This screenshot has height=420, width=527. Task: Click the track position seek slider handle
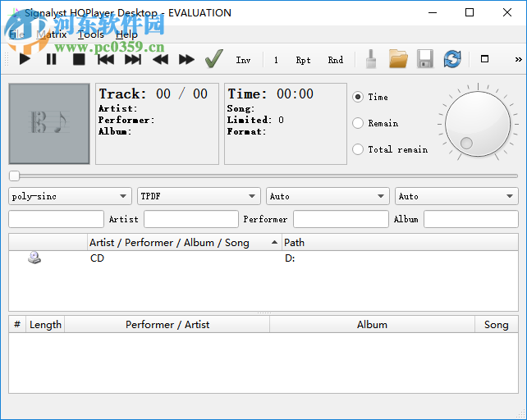(15, 176)
